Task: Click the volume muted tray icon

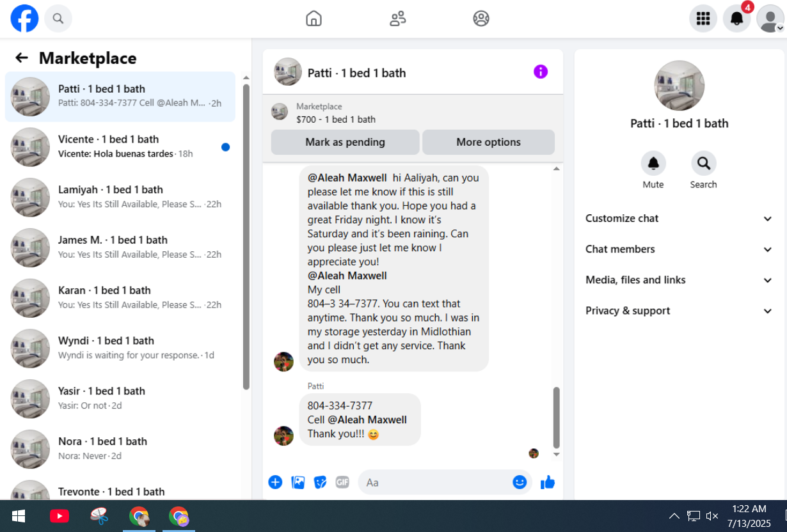Action: pyautogui.click(x=711, y=516)
